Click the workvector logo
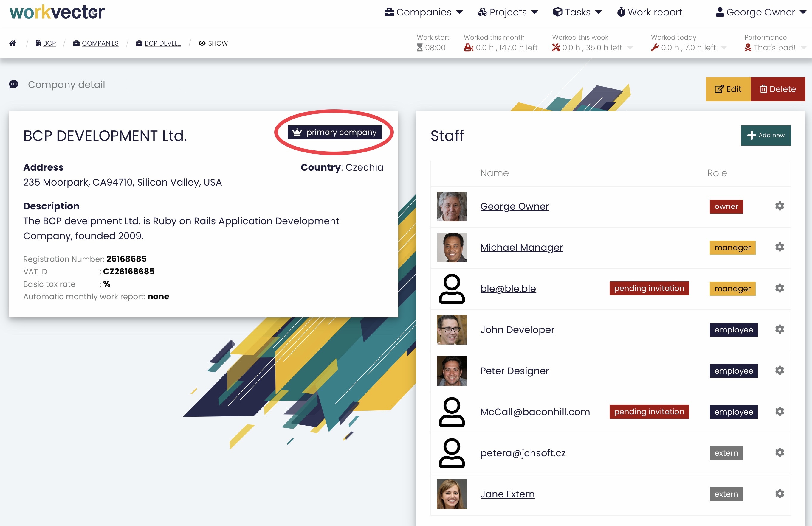Screen dimensions: 812x526 coord(57,12)
